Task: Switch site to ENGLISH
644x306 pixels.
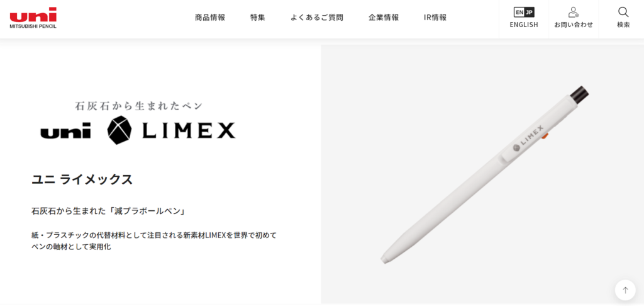Action: pyautogui.click(x=524, y=25)
